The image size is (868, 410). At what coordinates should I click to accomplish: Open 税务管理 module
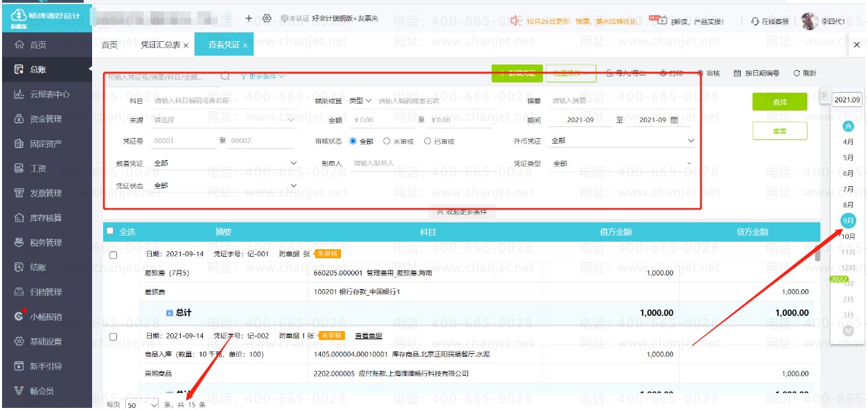[x=45, y=242]
